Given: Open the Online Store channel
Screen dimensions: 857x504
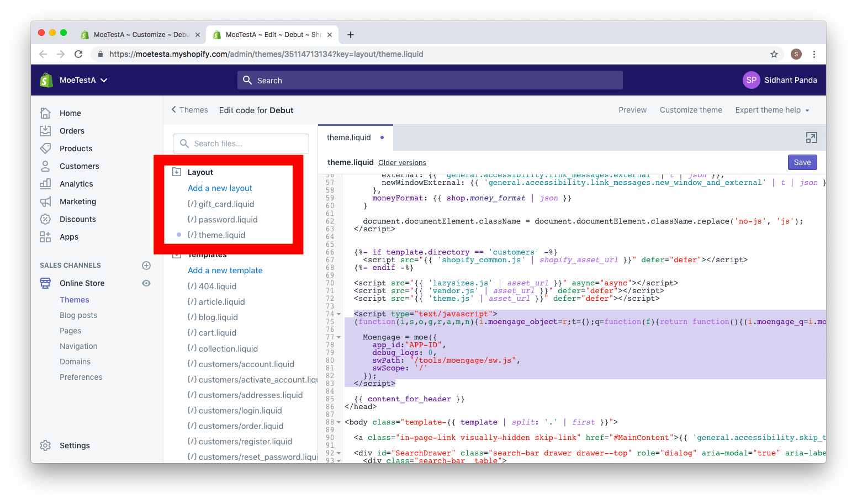Looking at the screenshot, I should click(82, 283).
